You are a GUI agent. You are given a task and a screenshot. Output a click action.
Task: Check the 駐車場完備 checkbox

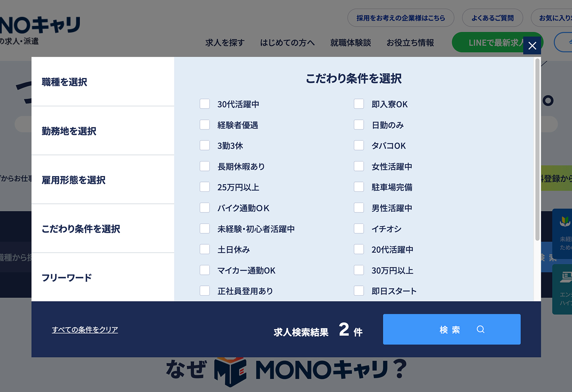point(359,187)
